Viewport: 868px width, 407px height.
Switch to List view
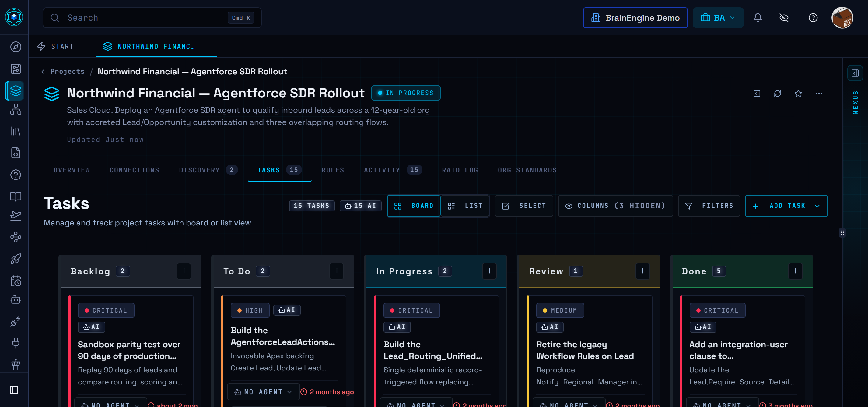tap(465, 206)
